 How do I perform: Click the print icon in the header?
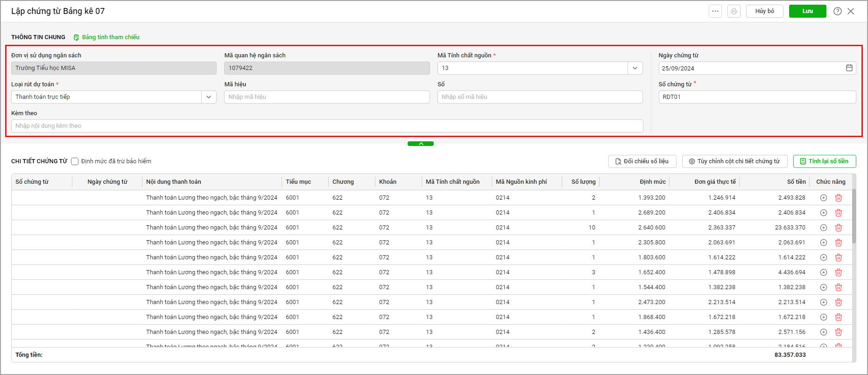click(x=734, y=11)
